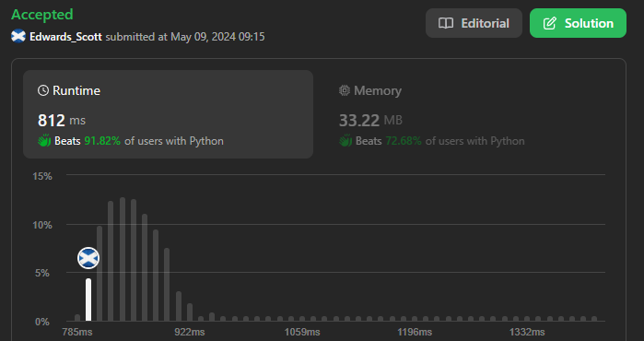Image resolution: width=644 pixels, height=341 pixels.
Task: Click the Accepted status text
Action: click(41, 15)
